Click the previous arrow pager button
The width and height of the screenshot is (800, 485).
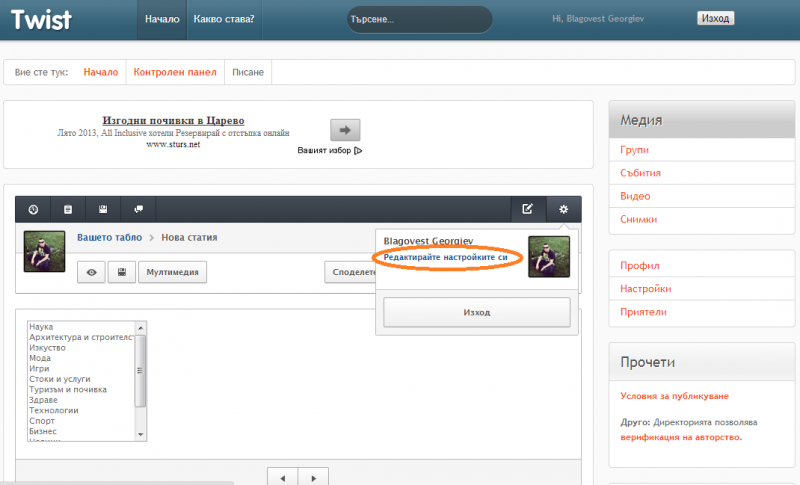coord(283,478)
